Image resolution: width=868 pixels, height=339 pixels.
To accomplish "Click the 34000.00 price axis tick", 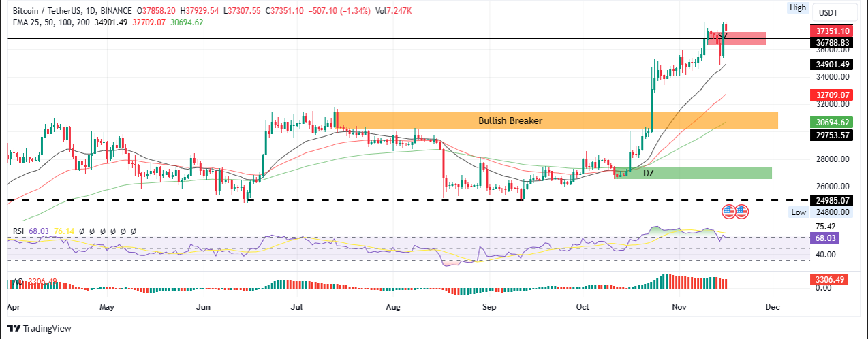I will tap(833, 77).
